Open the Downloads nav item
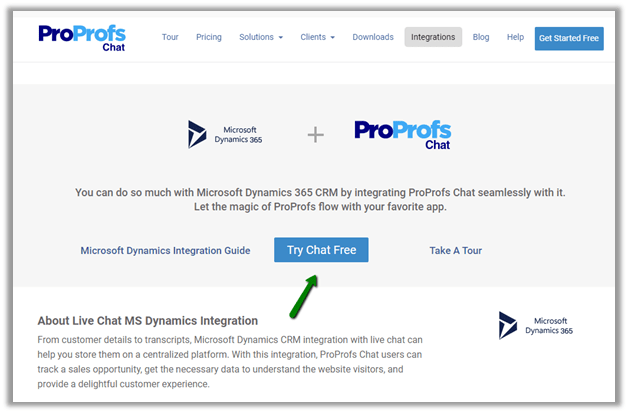628x413 pixels. coord(373,37)
